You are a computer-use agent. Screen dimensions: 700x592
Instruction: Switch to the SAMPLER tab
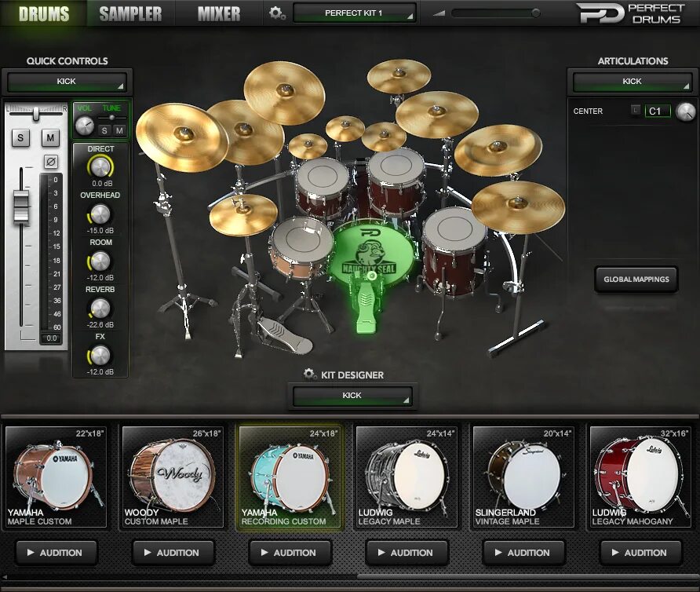pos(130,13)
